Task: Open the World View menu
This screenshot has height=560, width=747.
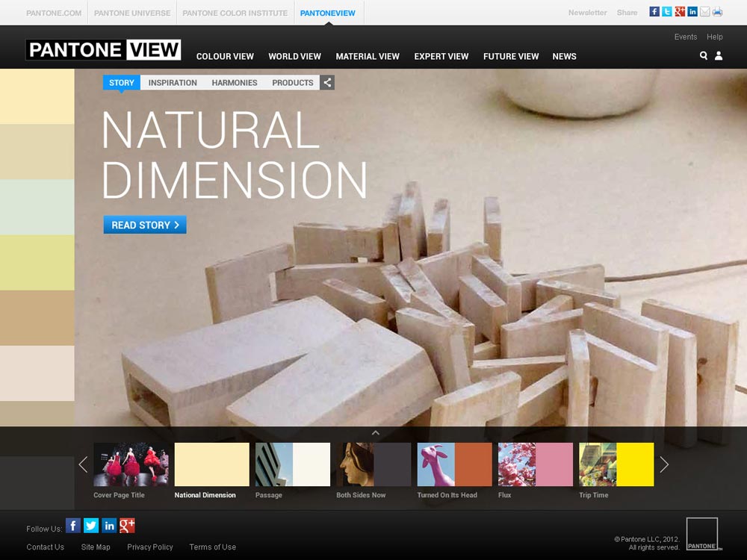Action: (x=294, y=56)
